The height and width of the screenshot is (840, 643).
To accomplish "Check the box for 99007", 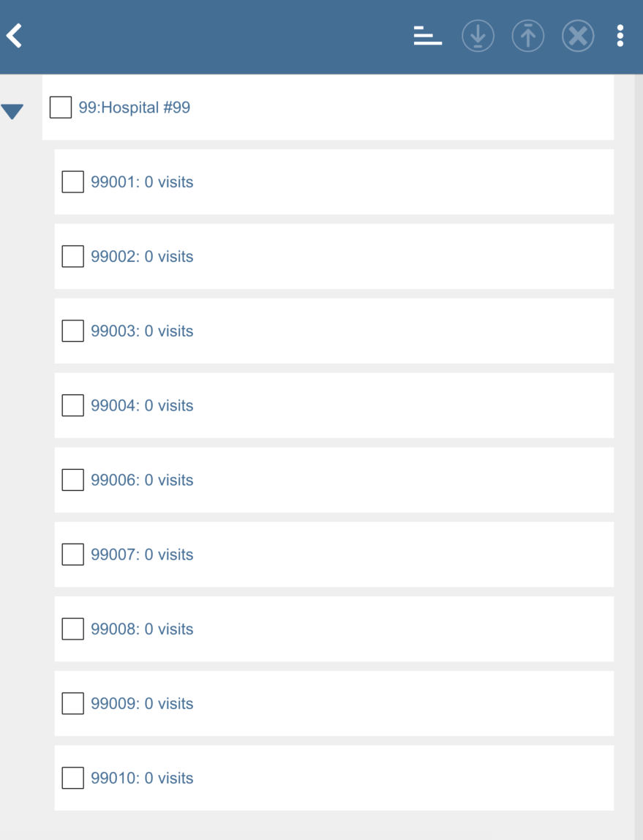I will (73, 555).
